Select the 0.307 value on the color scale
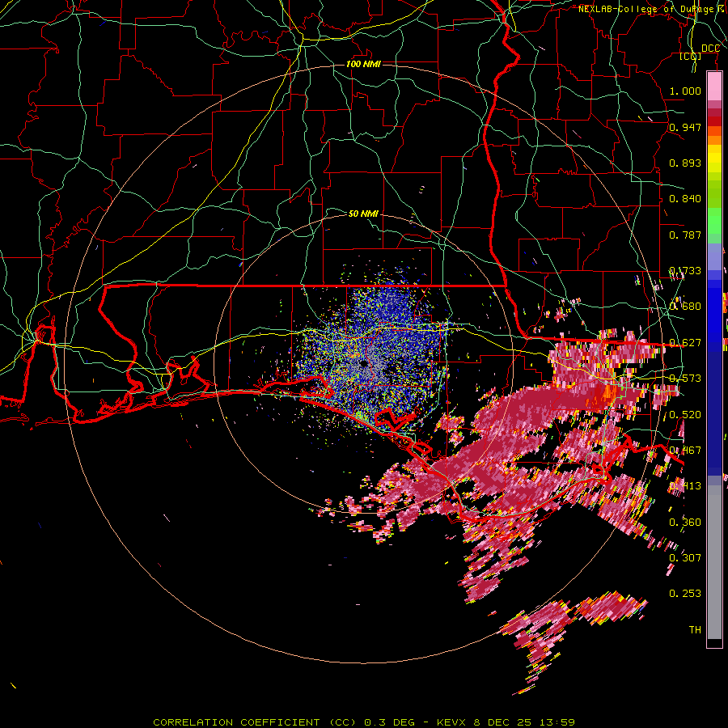Viewport: 728px width, 728px height. tap(685, 557)
